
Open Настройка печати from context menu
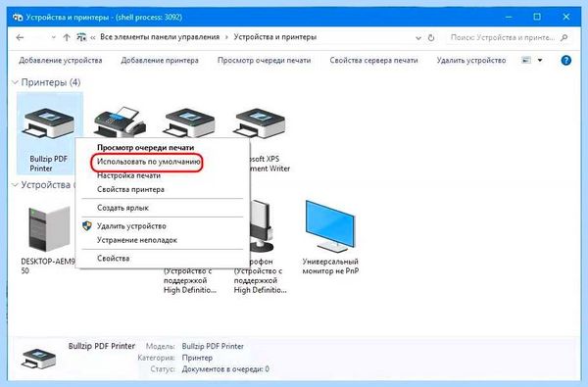click(128, 175)
